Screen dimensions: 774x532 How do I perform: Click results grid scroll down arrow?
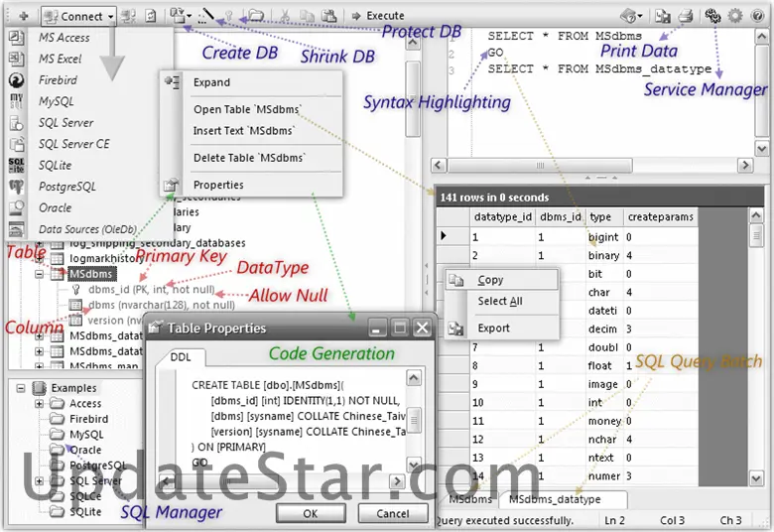pos(756,477)
